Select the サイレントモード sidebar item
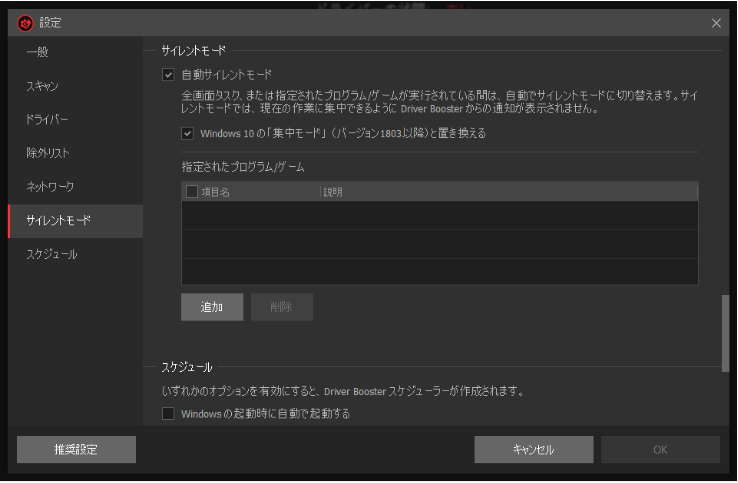The image size is (738, 483). pyautogui.click(x=75, y=221)
